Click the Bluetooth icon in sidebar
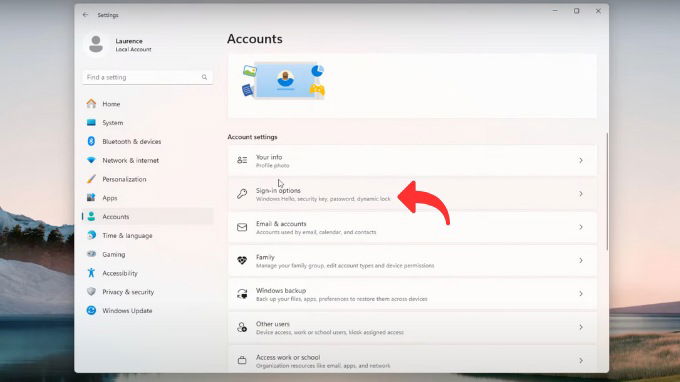The height and width of the screenshot is (382, 680). coord(91,141)
